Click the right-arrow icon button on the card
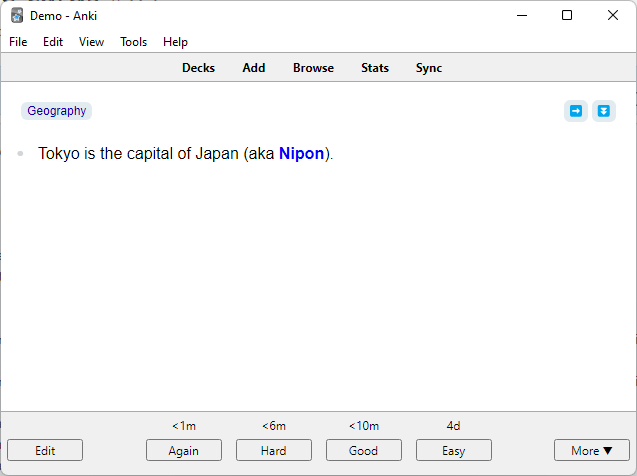 [x=576, y=111]
